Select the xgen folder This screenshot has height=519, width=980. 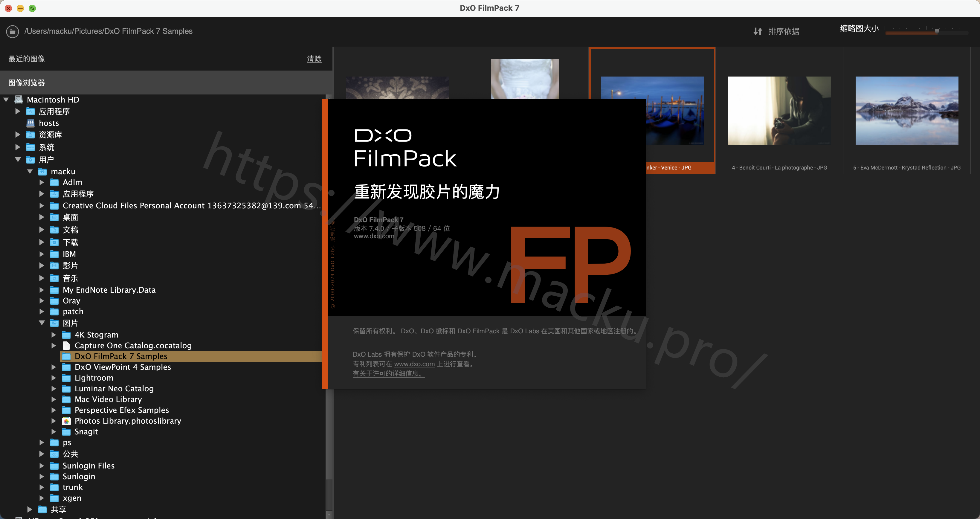click(72, 498)
